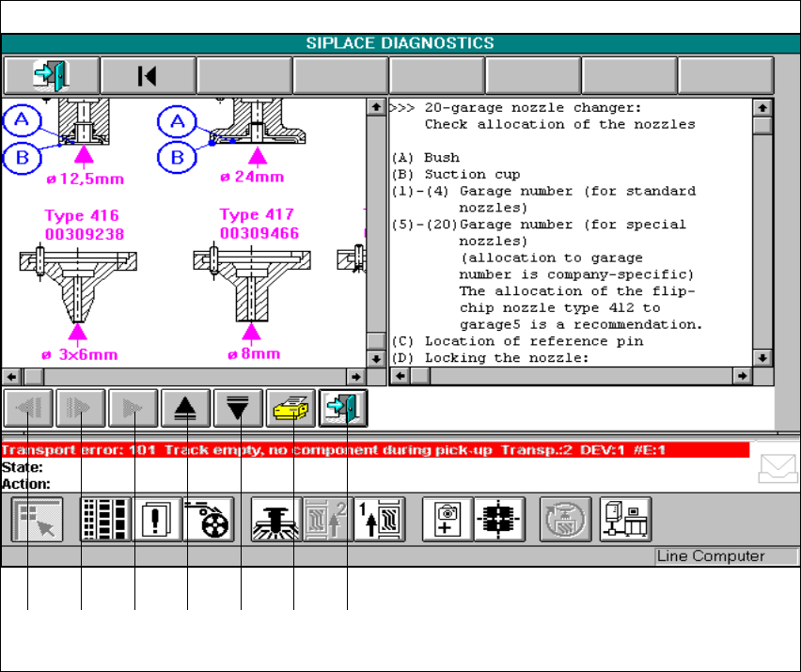Click the grayed circular head rotation icon
This screenshot has height=672, width=801.
[x=566, y=520]
